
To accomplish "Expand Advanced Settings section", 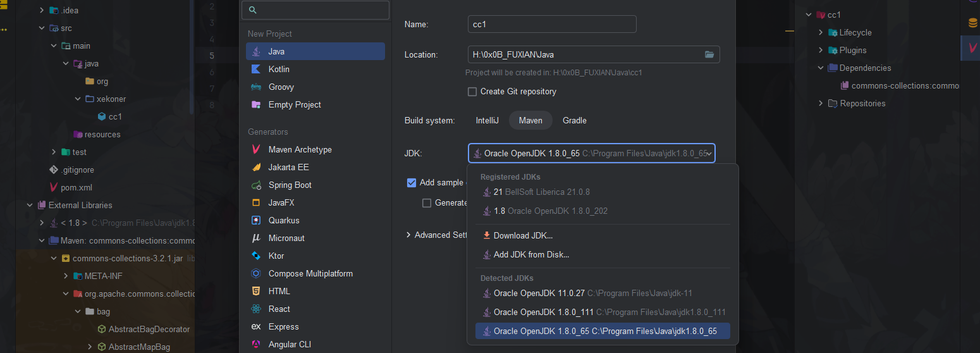I will (408, 235).
